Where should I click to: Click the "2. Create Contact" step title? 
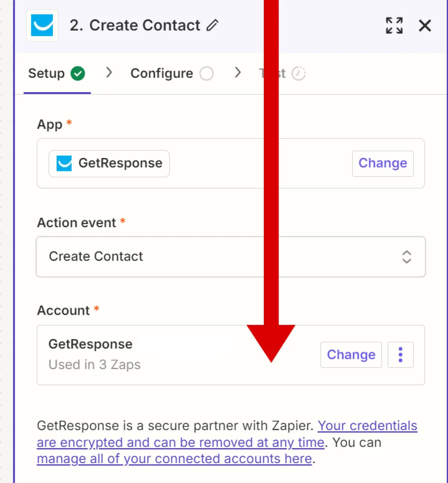[x=135, y=25]
